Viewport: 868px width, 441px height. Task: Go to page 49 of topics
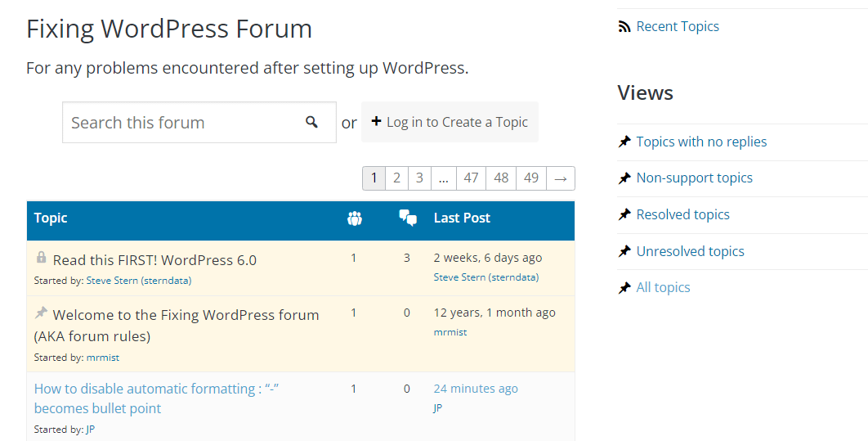click(531, 178)
